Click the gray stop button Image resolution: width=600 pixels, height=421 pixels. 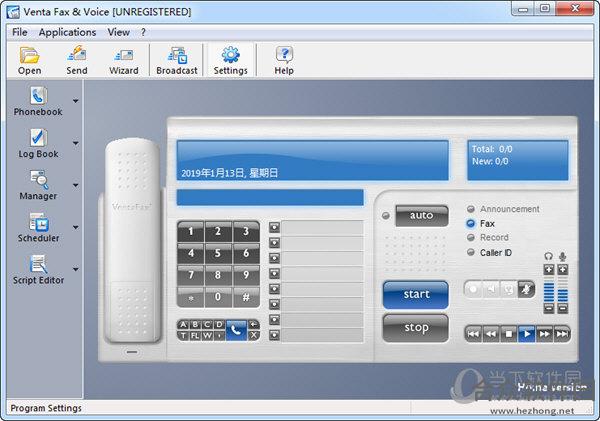(x=416, y=328)
